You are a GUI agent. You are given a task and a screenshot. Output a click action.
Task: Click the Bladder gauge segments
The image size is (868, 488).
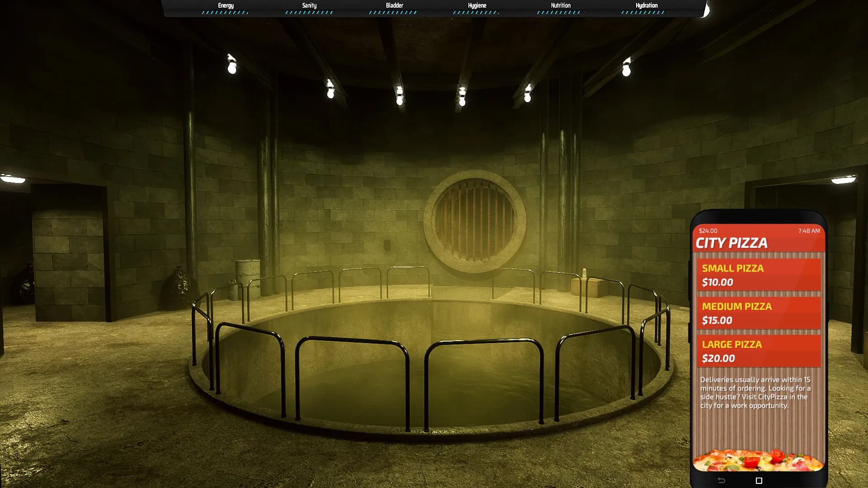[394, 12]
